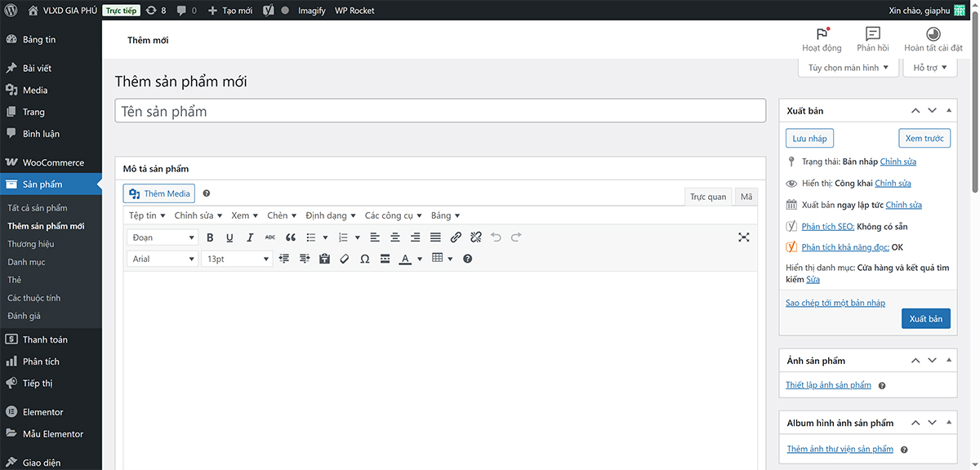Image resolution: width=980 pixels, height=470 pixels.
Task: Click the paste as text clipboard icon
Action: pos(324,259)
